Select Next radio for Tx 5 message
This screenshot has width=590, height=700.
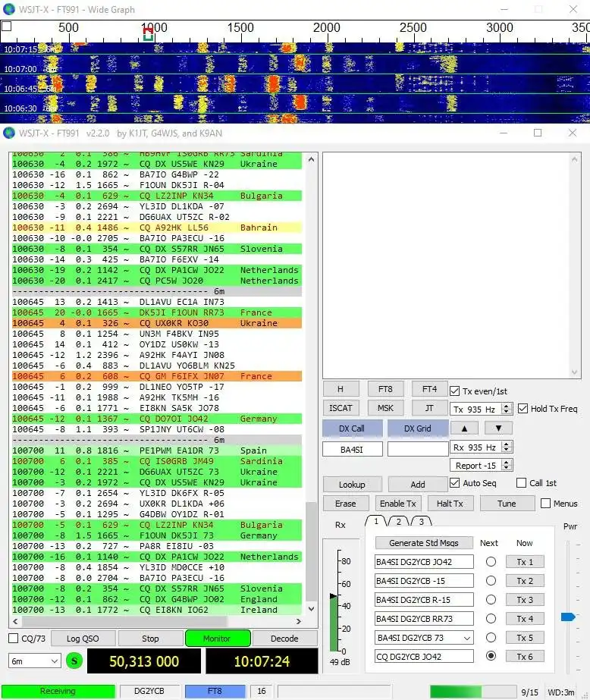[491, 638]
